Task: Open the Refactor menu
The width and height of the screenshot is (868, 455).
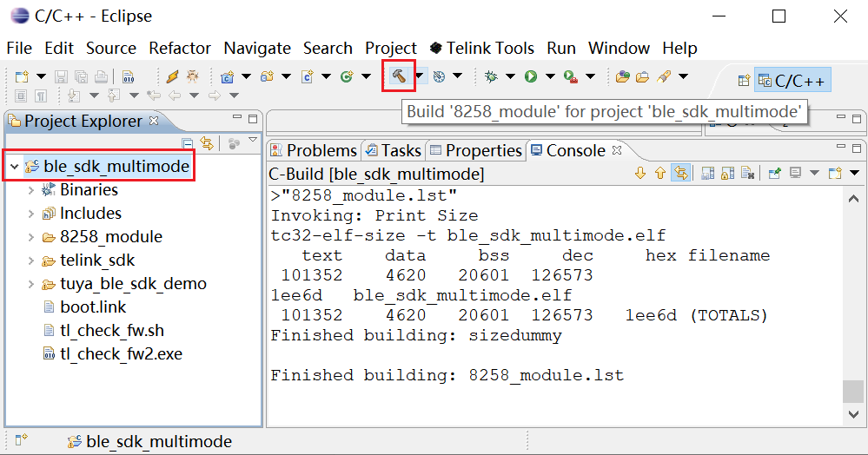Action: [x=180, y=48]
